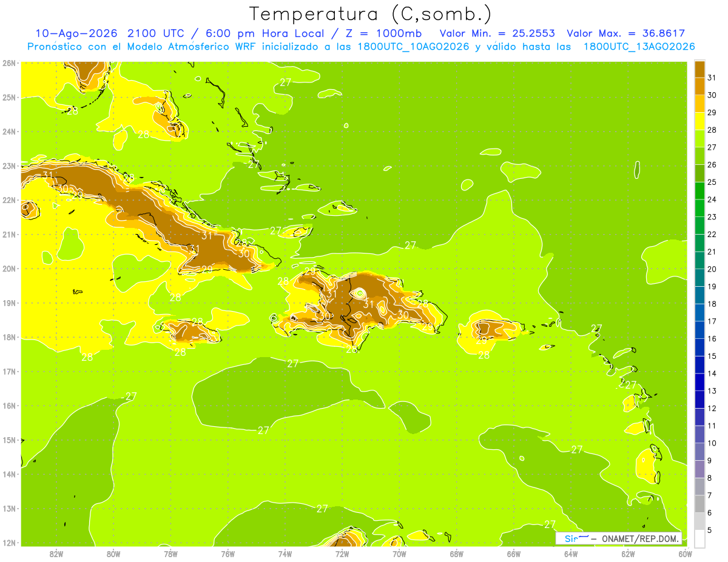Click the "25" label in the color legend
The image size is (728, 562).
click(712, 182)
